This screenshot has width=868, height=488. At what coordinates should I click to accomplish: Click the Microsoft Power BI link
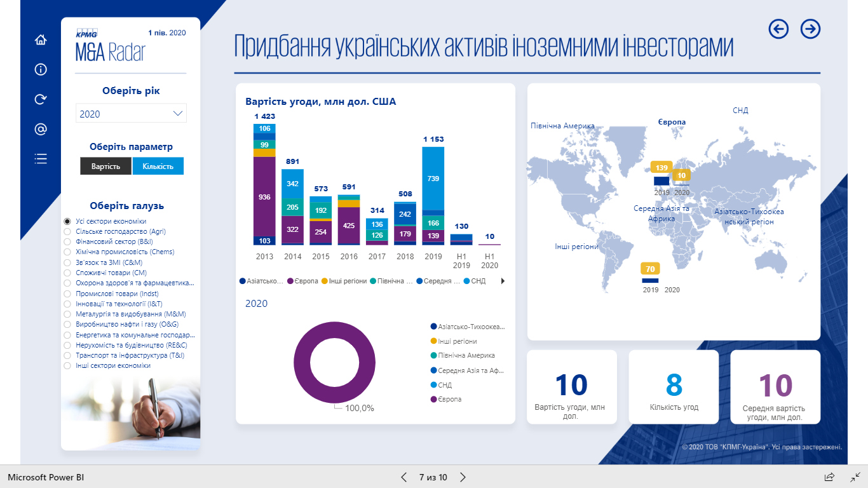[46, 477]
